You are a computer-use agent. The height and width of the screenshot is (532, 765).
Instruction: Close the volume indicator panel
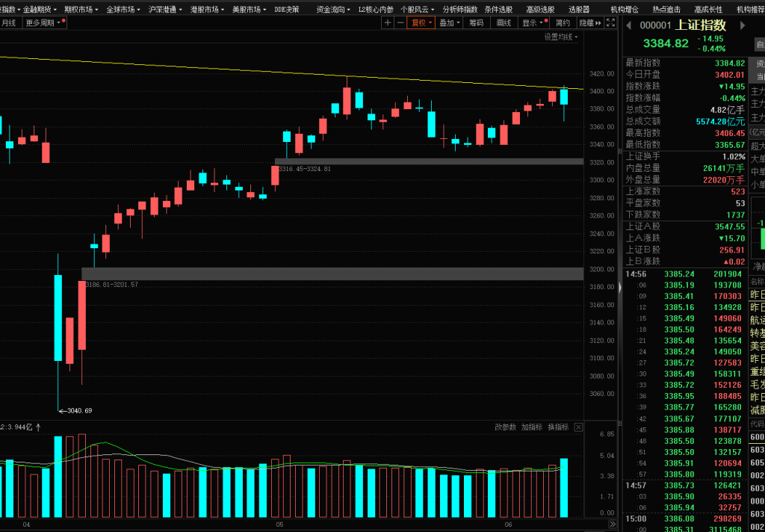tap(578, 427)
